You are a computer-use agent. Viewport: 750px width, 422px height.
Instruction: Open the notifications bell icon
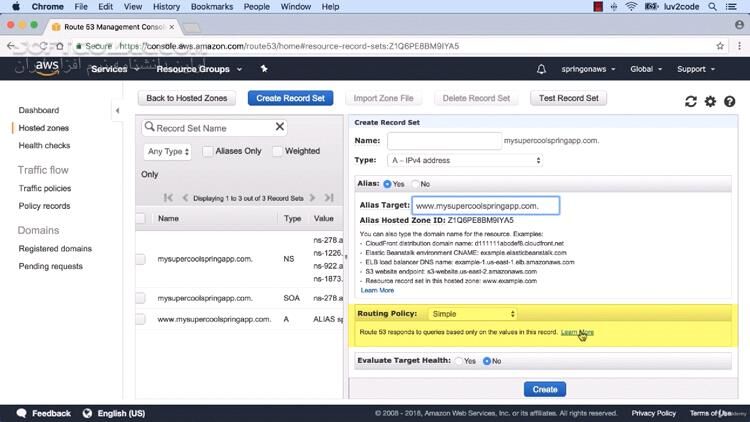pos(541,69)
